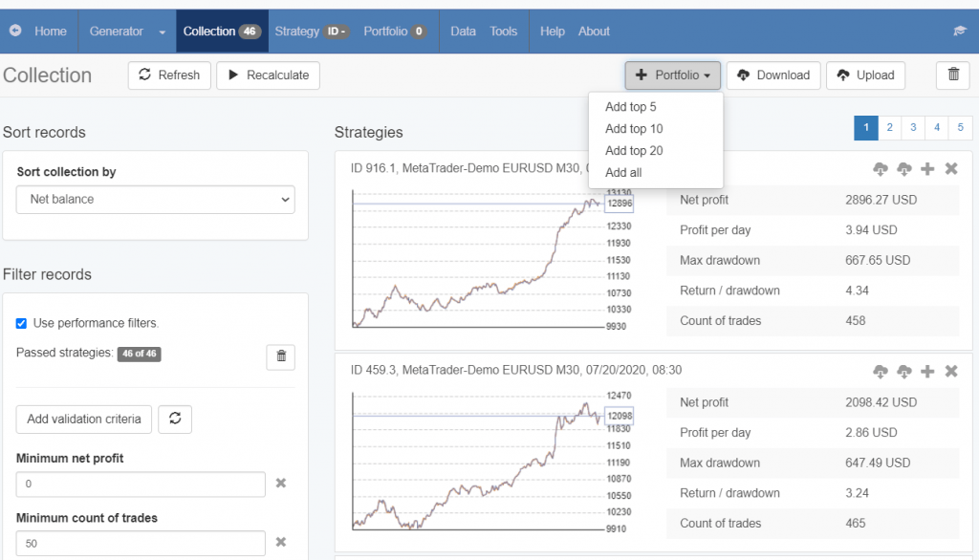Open the graduation cap academy icon

coord(960,32)
